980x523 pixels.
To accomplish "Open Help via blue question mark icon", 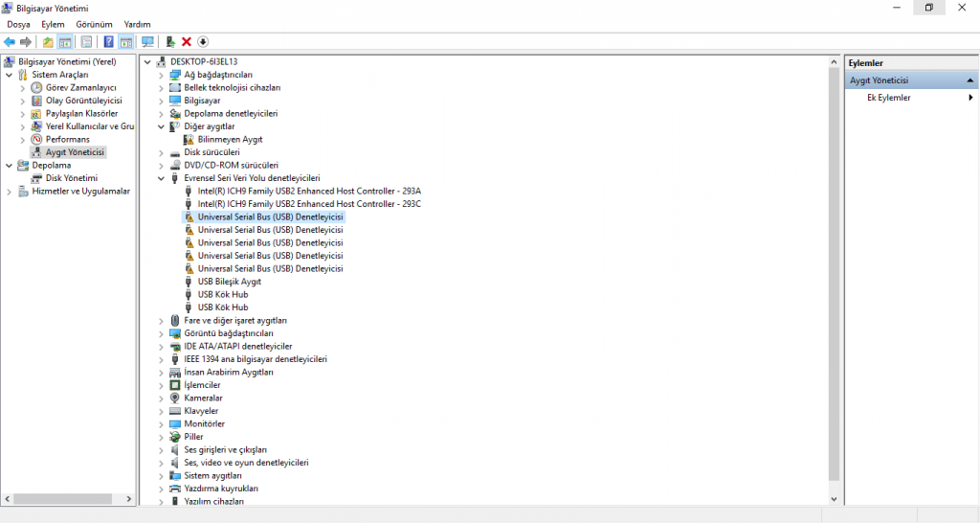I will [x=109, y=42].
